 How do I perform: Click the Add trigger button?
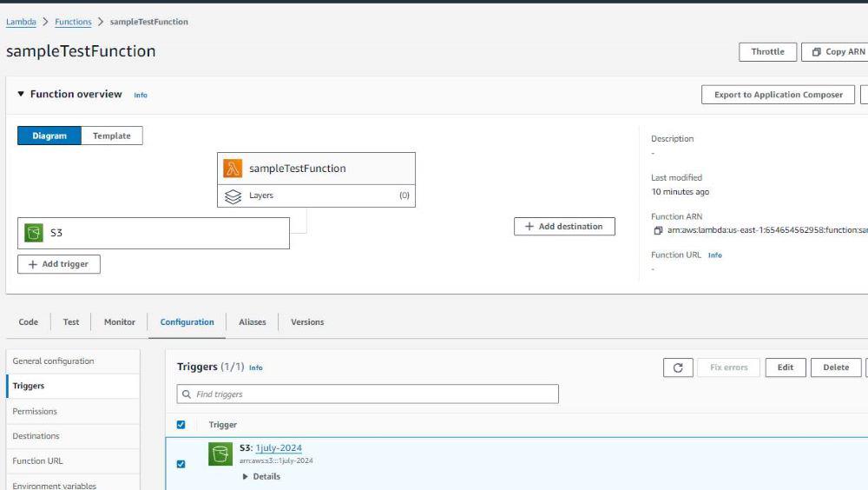[x=59, y=264]
